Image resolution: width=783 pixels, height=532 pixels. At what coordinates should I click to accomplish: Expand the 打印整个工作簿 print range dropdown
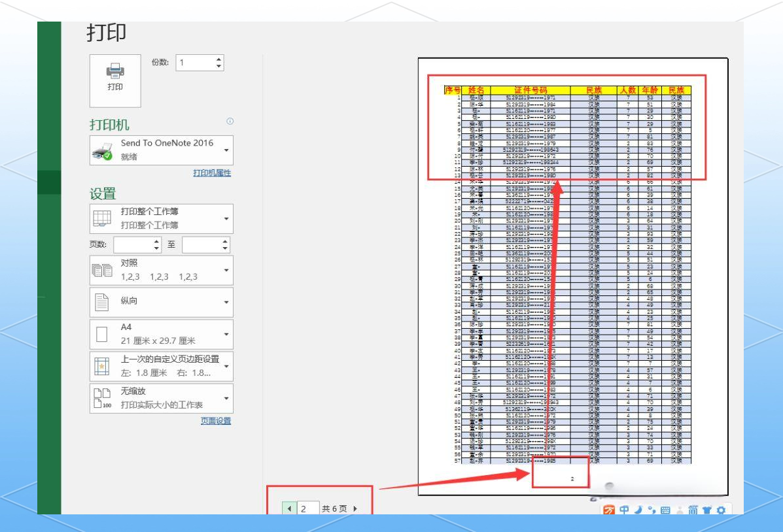[162, 218]
